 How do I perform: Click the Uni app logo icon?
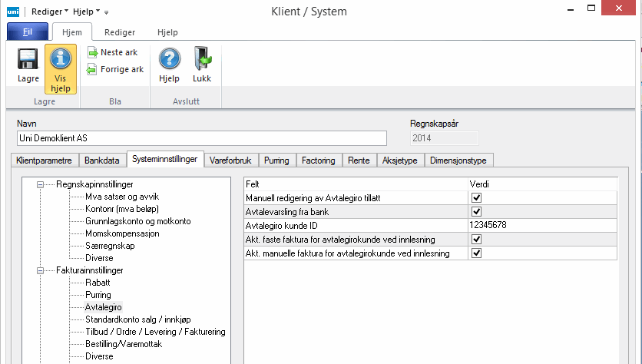12,12
